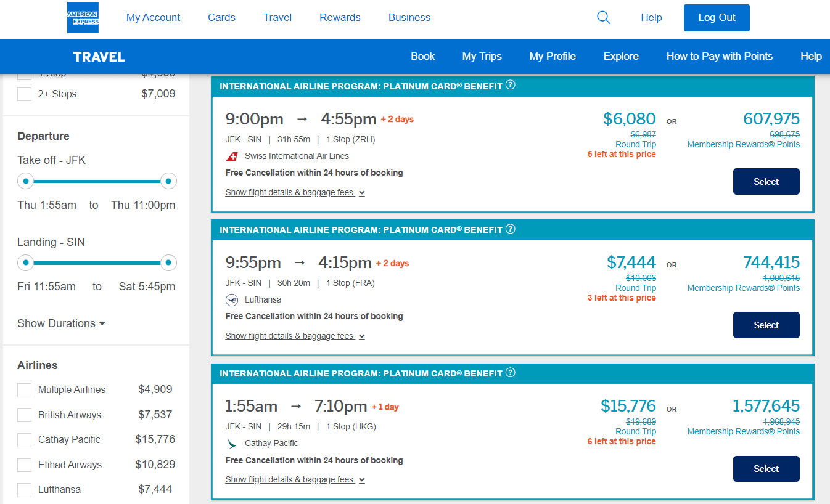The image size is (830, 504).
Task: Click the Departure filter heading
Action: coord(43,136)
